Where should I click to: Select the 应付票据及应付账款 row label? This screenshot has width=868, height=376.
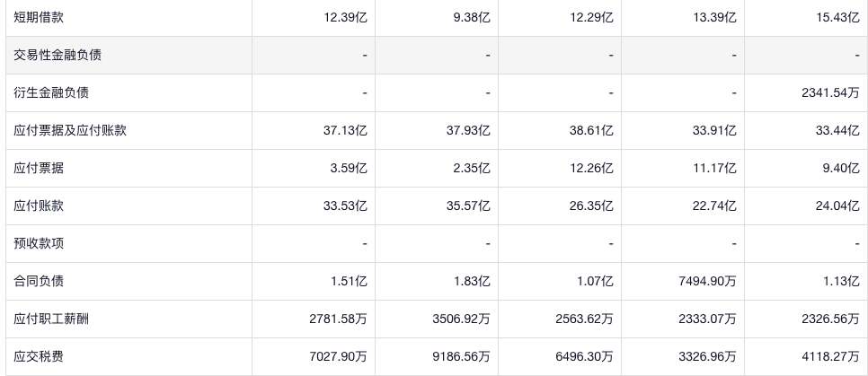click(70, 130)
